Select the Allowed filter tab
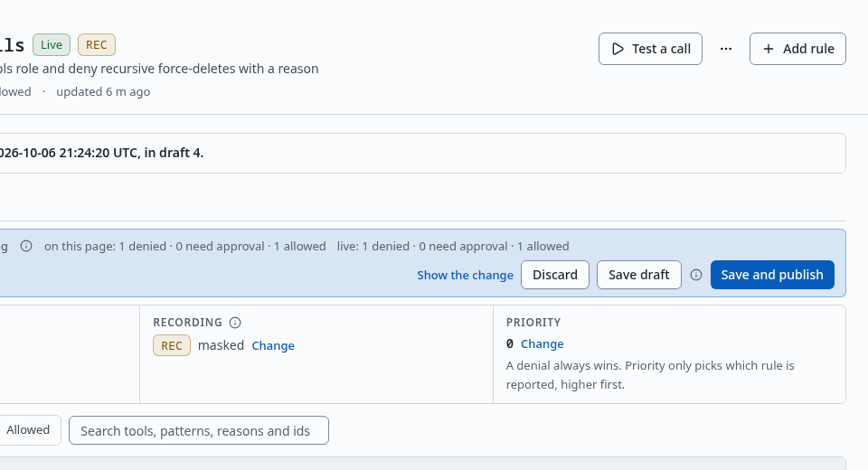Screen dimensions: 868x470 [28, 429]
